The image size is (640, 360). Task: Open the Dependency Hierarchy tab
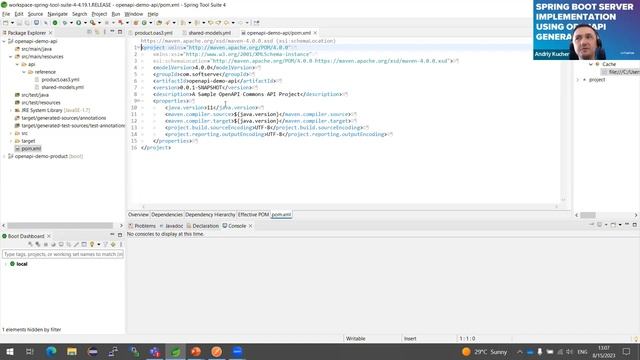[210, 215]
